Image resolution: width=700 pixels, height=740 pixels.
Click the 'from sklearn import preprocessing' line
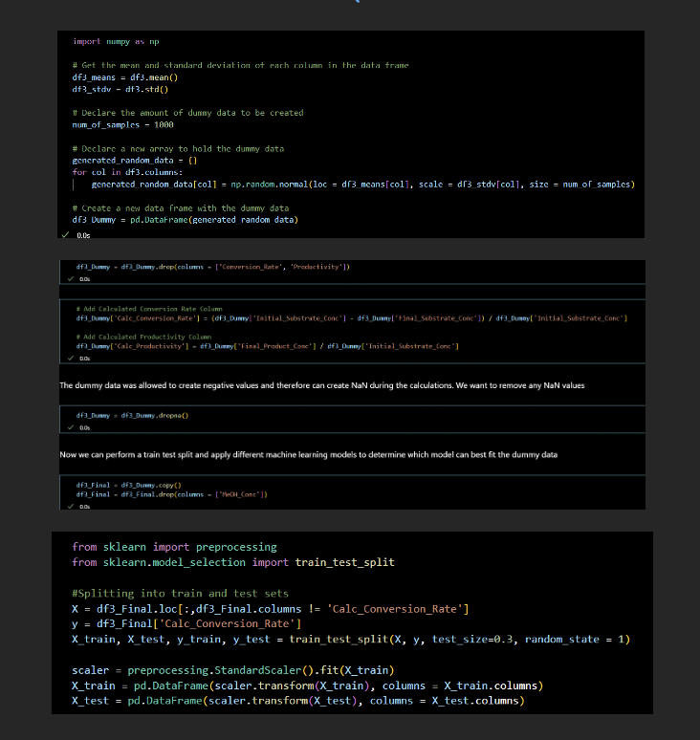[x=174, y=547]
